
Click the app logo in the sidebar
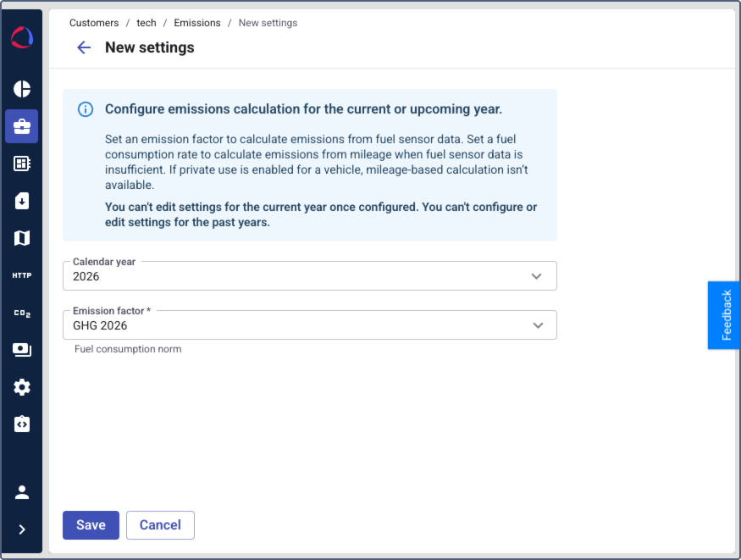click(x=22, y=38)
